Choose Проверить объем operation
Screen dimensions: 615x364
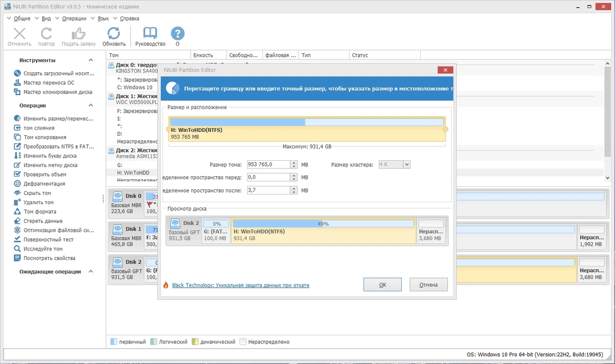coord(40,175)
